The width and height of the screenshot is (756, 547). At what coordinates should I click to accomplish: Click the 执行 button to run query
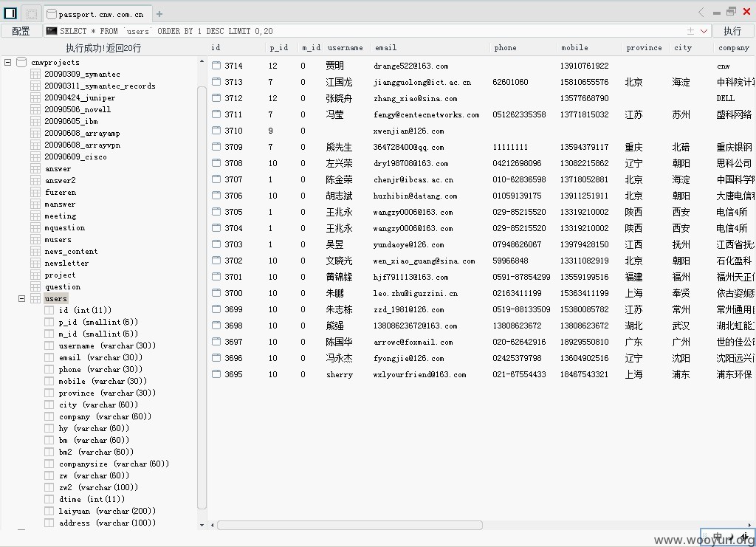(x=732, y=31)
